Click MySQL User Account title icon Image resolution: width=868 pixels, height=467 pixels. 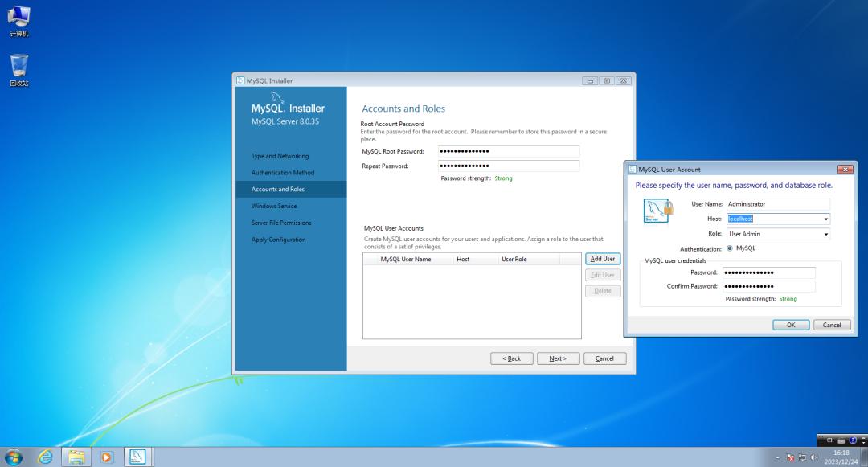(x=633, y=170)
